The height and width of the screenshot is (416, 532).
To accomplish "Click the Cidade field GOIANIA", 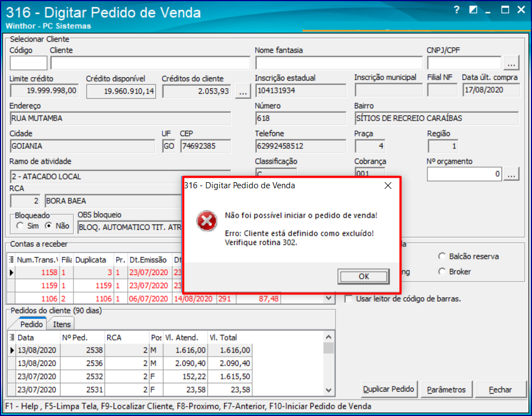I will 82,146.
